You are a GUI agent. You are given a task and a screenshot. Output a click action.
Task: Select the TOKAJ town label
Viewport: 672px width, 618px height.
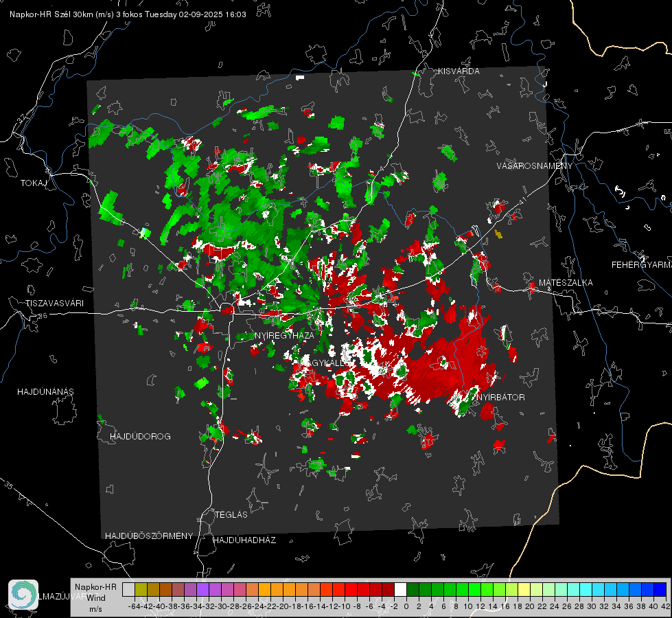tap(34, 183)
